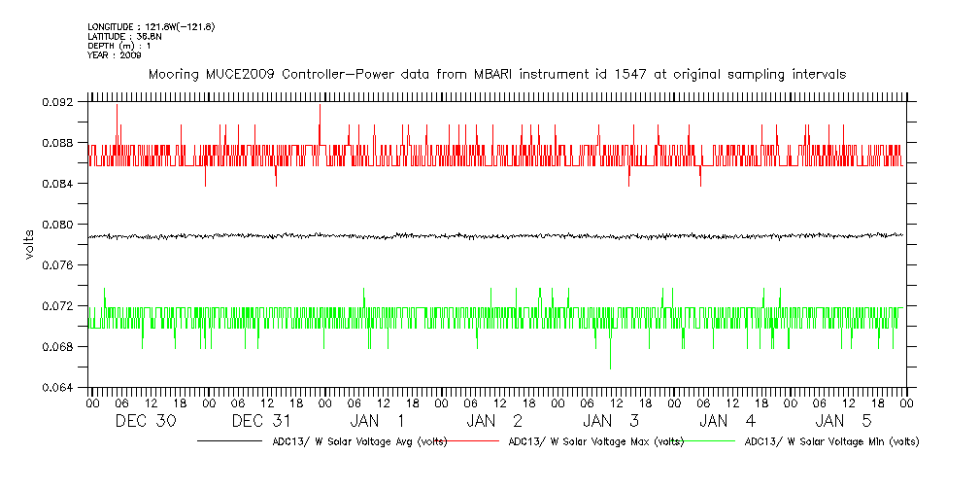Click the plot title mentioning Mooring MUCE2009
This screenshot has height=490, width=980.
click(496, 74)
